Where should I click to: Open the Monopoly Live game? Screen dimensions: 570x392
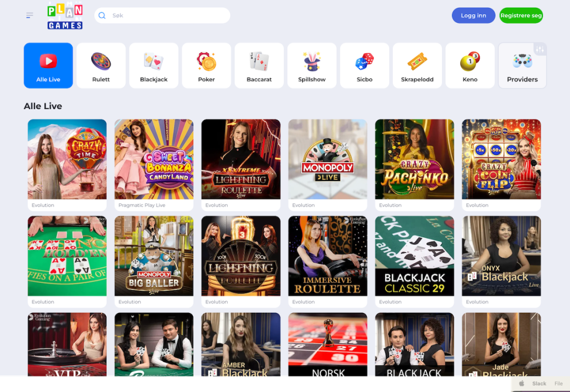[x=328, y=159]
